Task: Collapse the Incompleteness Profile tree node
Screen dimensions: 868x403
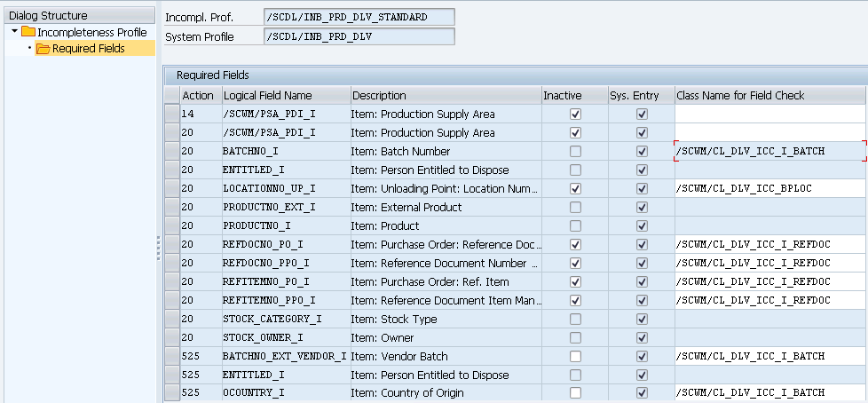Action: [x=15, y=32]
